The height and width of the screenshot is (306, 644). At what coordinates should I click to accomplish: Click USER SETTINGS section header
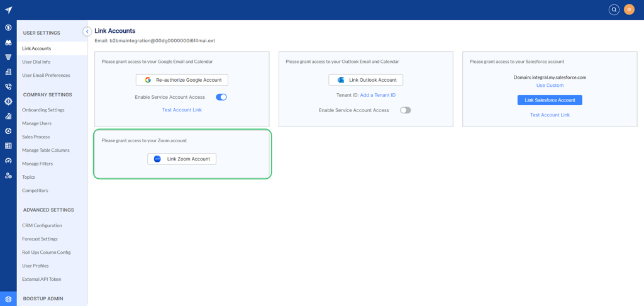(42, 33)
